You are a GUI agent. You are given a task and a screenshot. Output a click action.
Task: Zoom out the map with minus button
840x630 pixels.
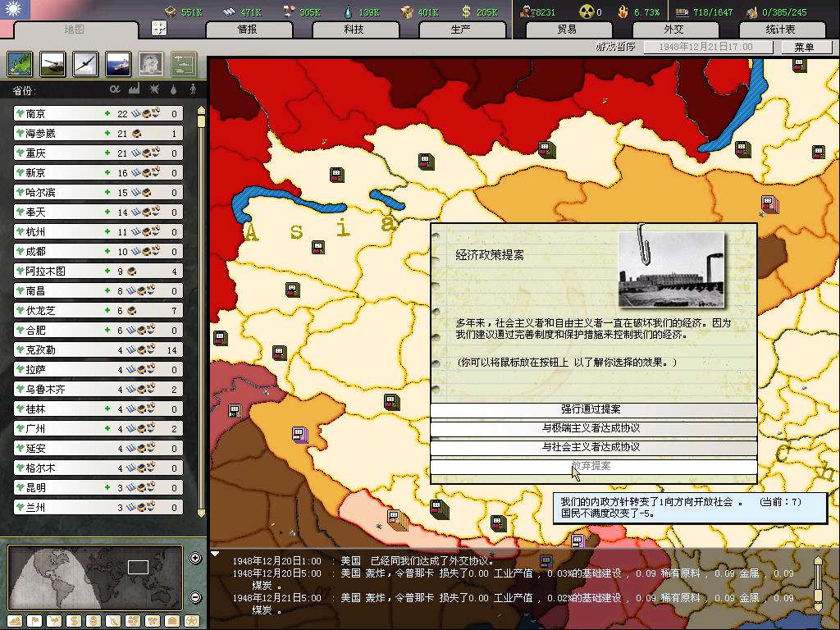[x=195, y=597]
